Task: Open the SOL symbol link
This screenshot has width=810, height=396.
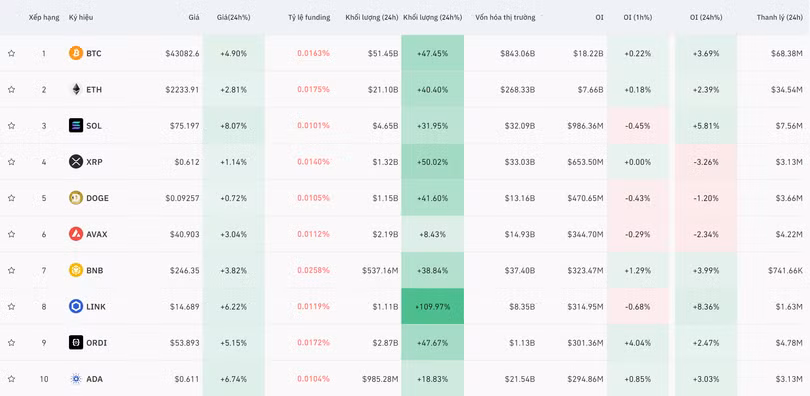Action: tap(94, 125)
